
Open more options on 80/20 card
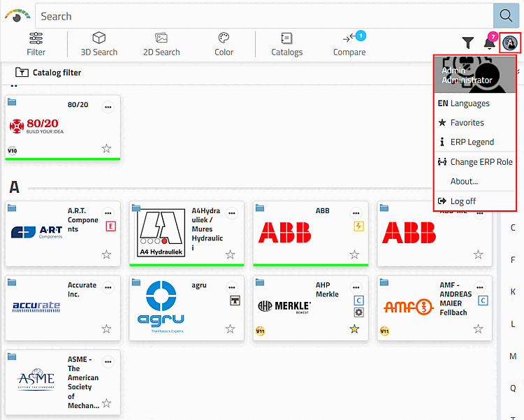point(108,108)
